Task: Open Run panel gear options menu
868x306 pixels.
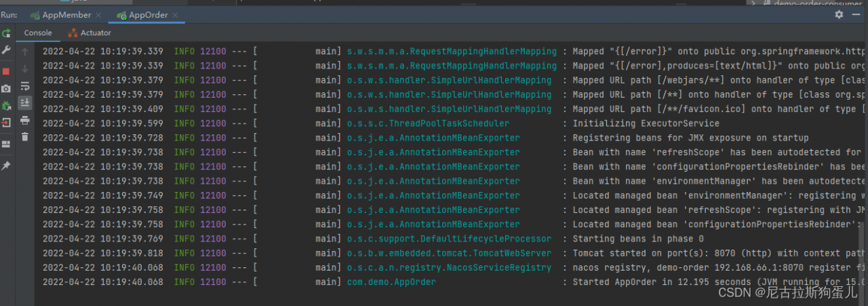Action: coord(839,14)
